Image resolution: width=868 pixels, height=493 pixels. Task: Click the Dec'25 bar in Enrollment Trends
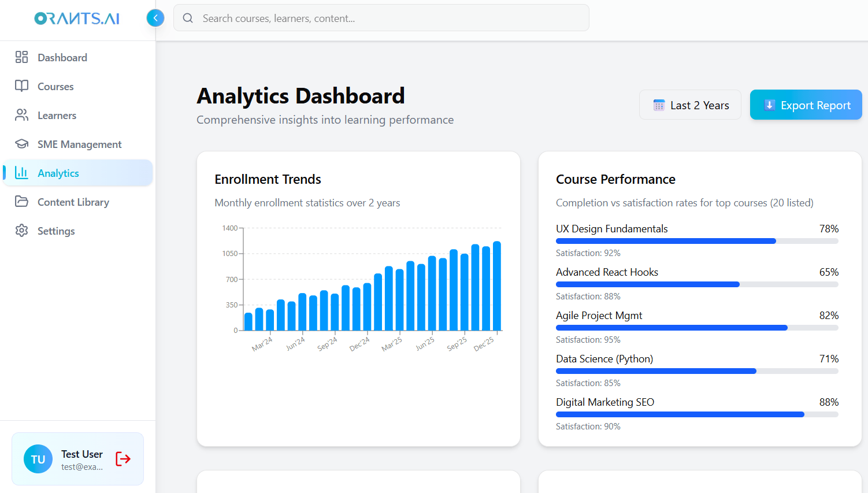point(497,286)
